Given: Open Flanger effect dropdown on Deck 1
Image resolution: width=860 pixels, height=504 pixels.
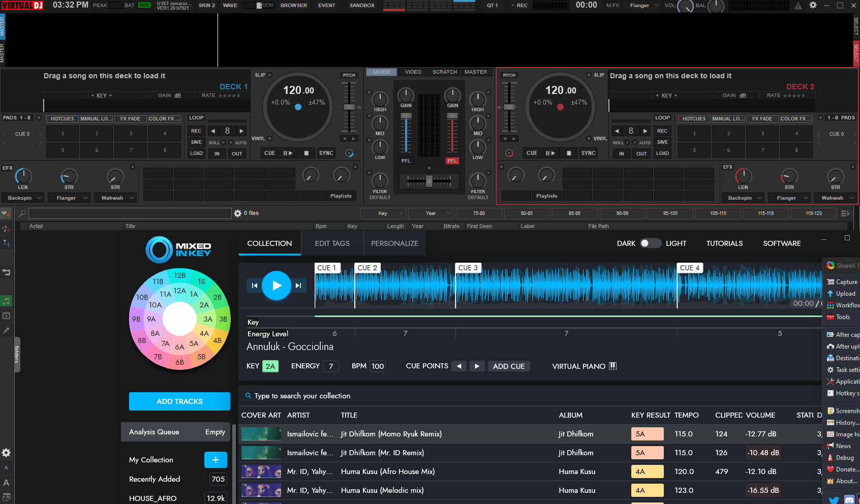Looking at the screenshot, I should [x=70, y=198].
